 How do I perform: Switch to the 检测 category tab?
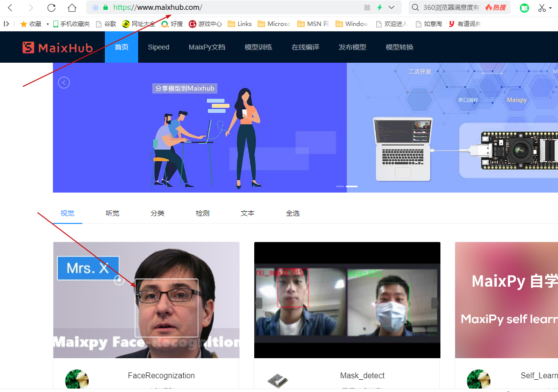(x=202, y=213)
